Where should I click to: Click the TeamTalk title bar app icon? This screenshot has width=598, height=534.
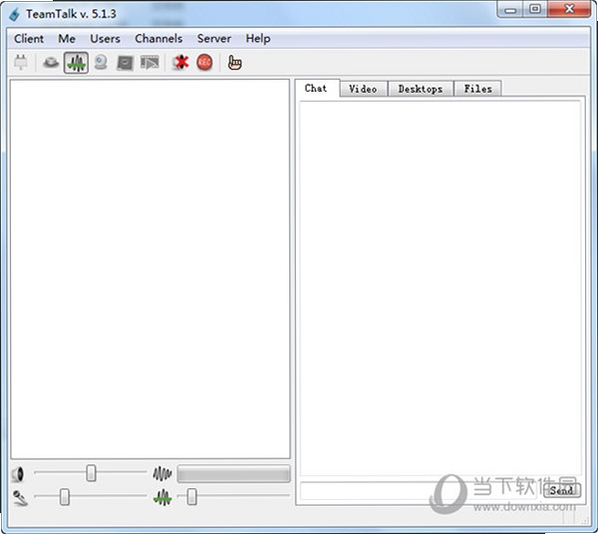(14, 15)
